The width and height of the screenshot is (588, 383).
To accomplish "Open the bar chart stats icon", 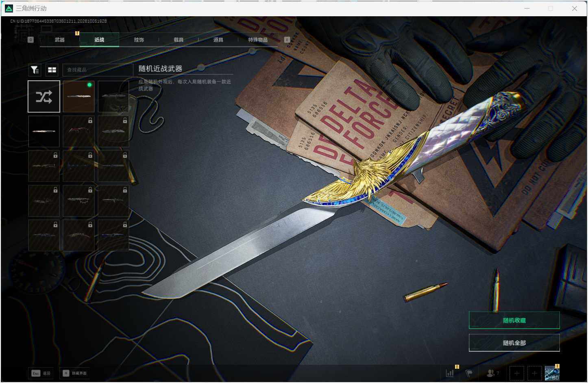I will [450, 373].
